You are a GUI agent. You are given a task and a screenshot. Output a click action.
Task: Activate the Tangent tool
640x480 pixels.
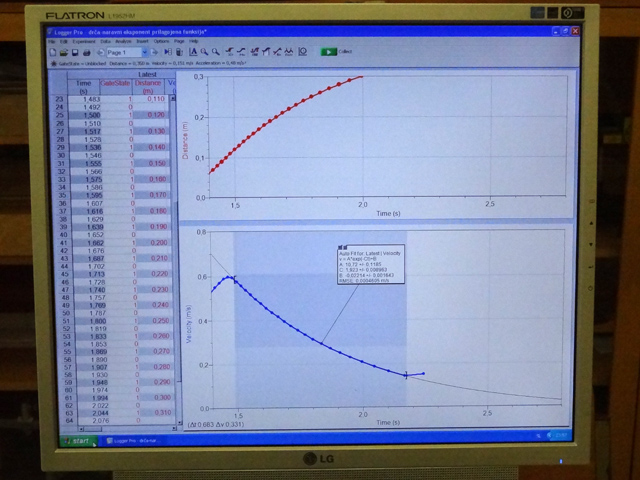[242, 51]
